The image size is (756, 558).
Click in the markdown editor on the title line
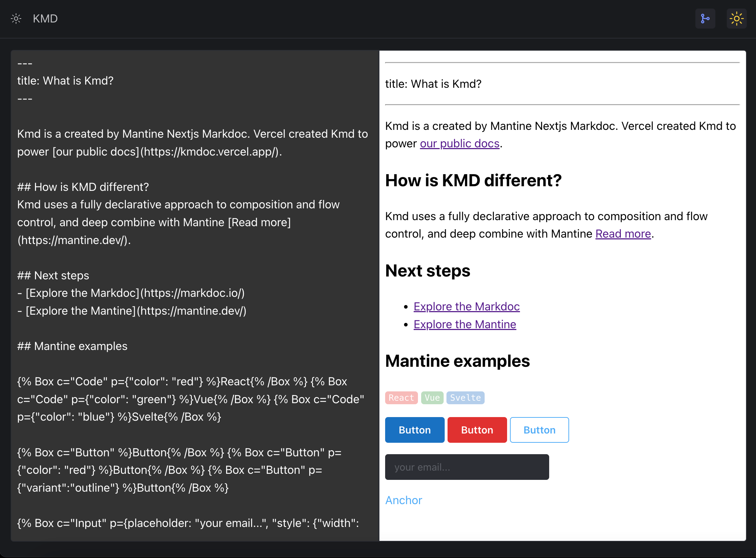coord(65,81)
